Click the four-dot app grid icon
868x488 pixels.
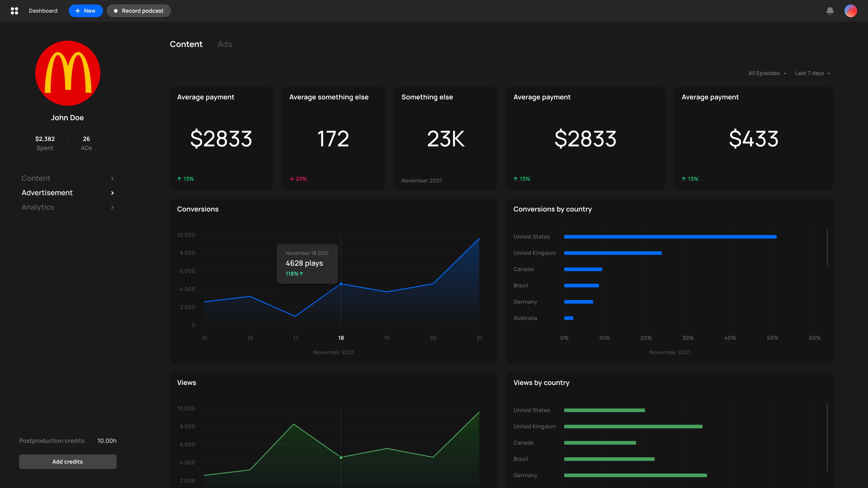[14, 11]
